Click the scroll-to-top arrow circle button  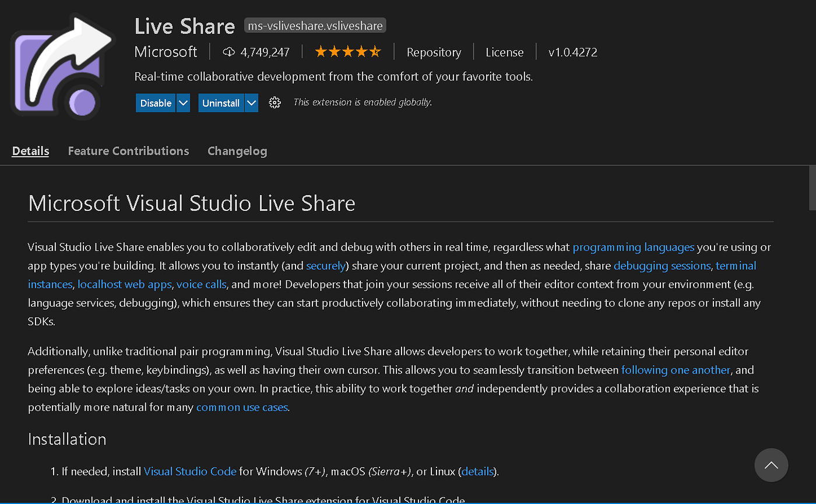[x=771, y=465]
